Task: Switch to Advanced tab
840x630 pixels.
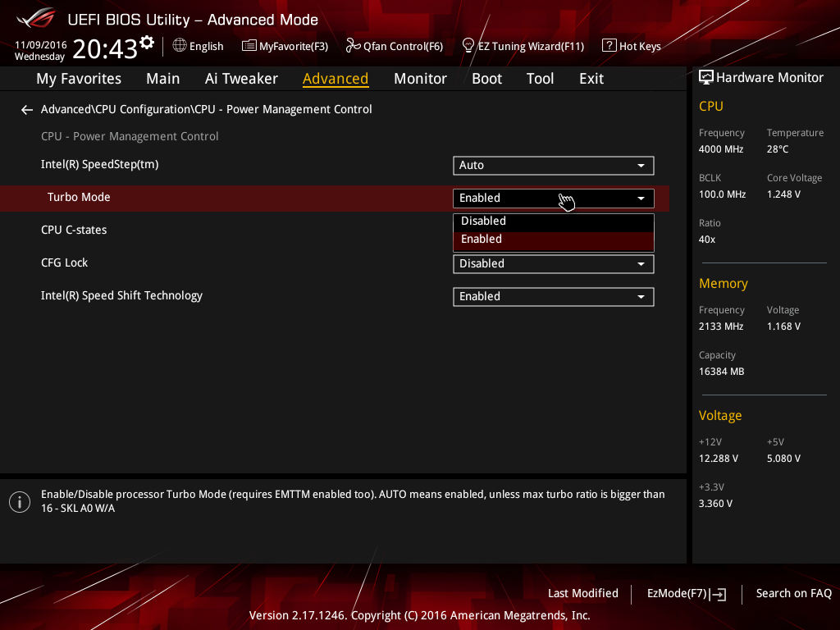Action: 336,79
